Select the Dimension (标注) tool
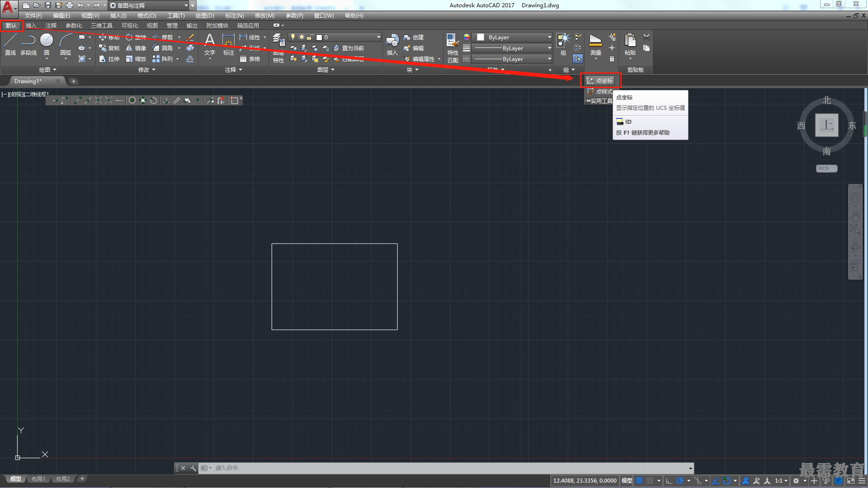 [x=229, y=45]
